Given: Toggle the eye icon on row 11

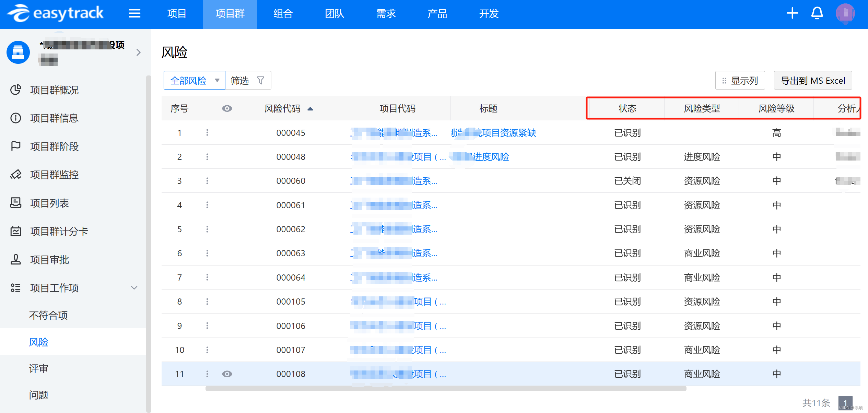Looking at the screenshot, I should coord(227,374).
